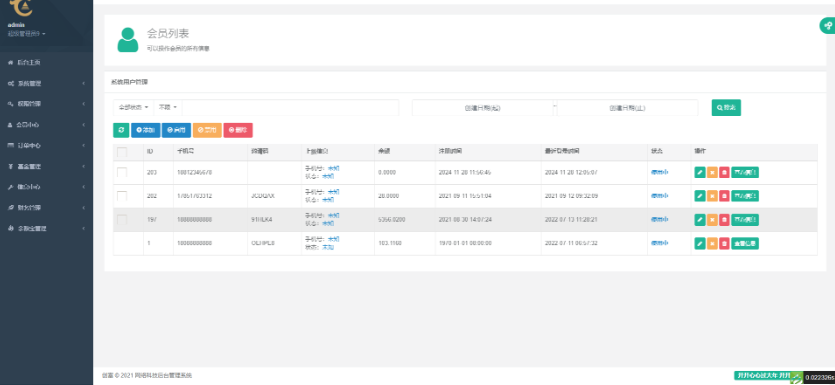Screen dimensions: 835x385
Task: Expand the 权限管理 sidebar chevron
Action: (84, 104)
